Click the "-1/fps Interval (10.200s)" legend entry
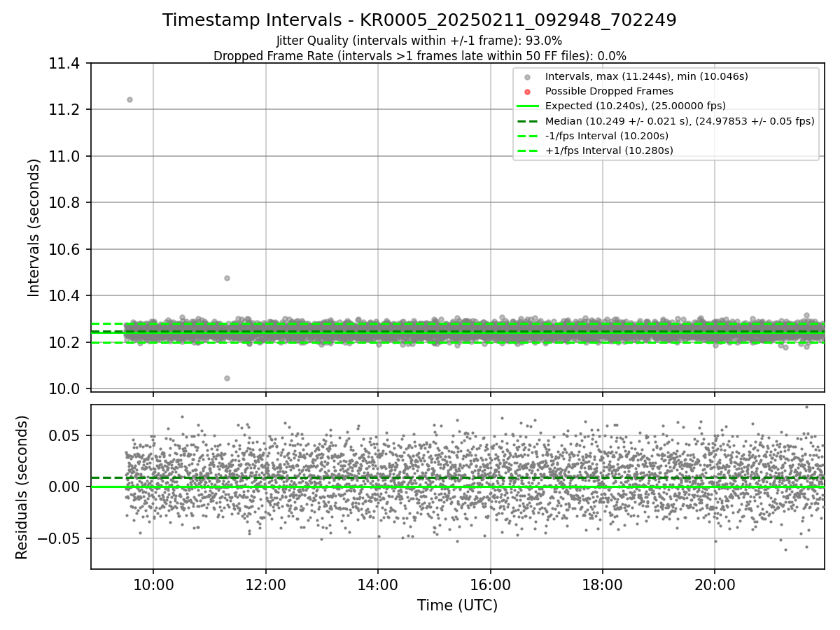The height and width of the screenshot is (630, 840). pos(606,136)
